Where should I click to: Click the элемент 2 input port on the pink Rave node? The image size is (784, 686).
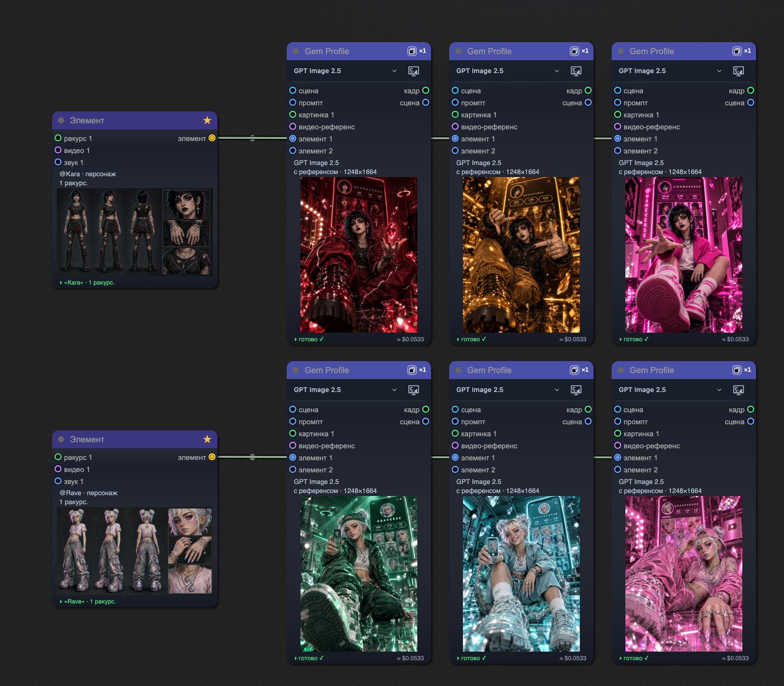click(618, 469)
